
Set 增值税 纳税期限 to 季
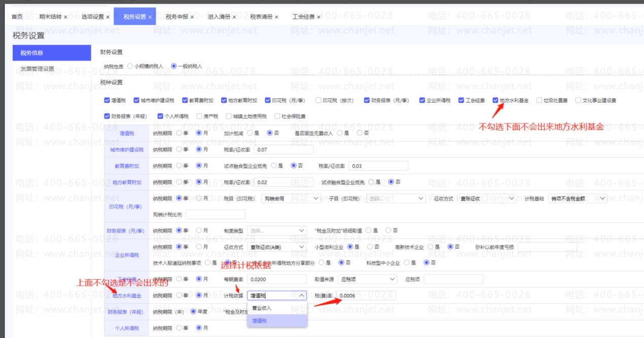(x=179, y=133)
